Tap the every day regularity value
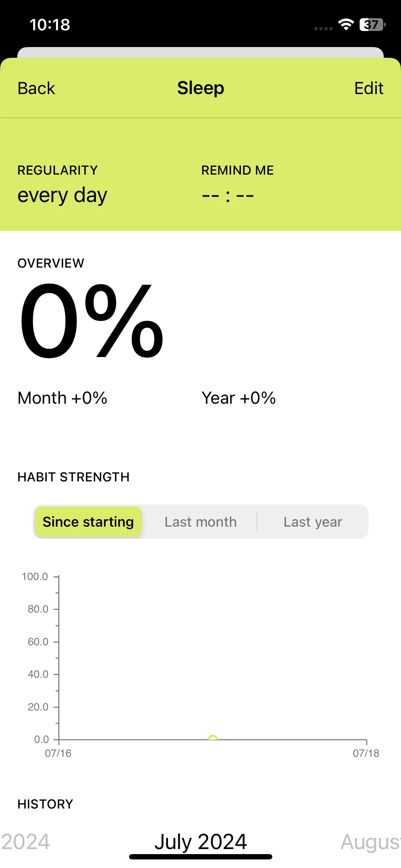The height and width of the screenshot is (868, 401). click(x=62, y=195)
